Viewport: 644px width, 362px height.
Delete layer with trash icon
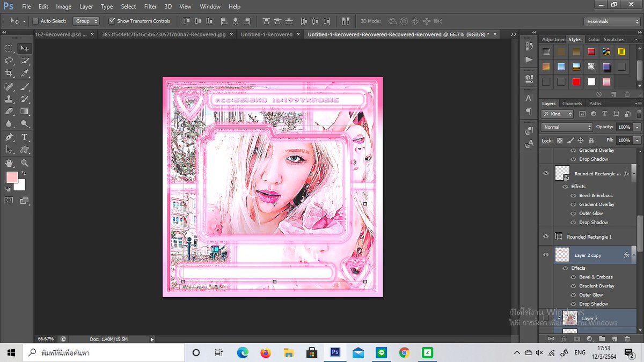[x=627, y=339]
